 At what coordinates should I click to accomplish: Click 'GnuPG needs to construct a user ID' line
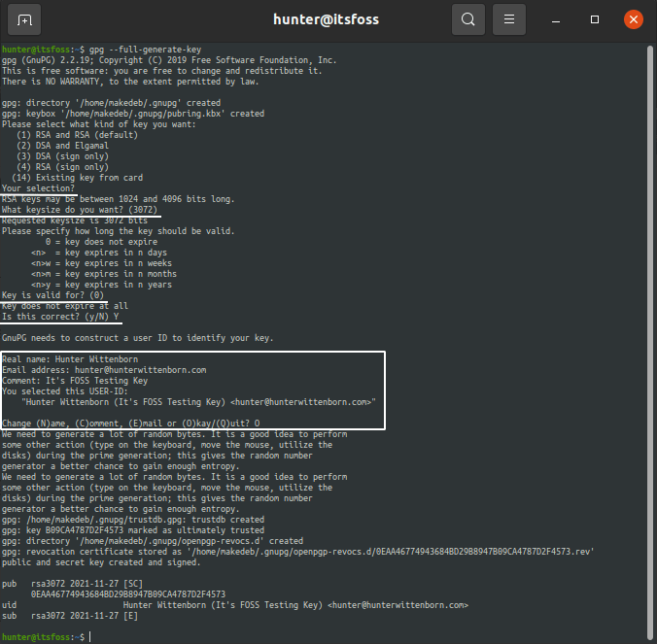click(138, 338)
